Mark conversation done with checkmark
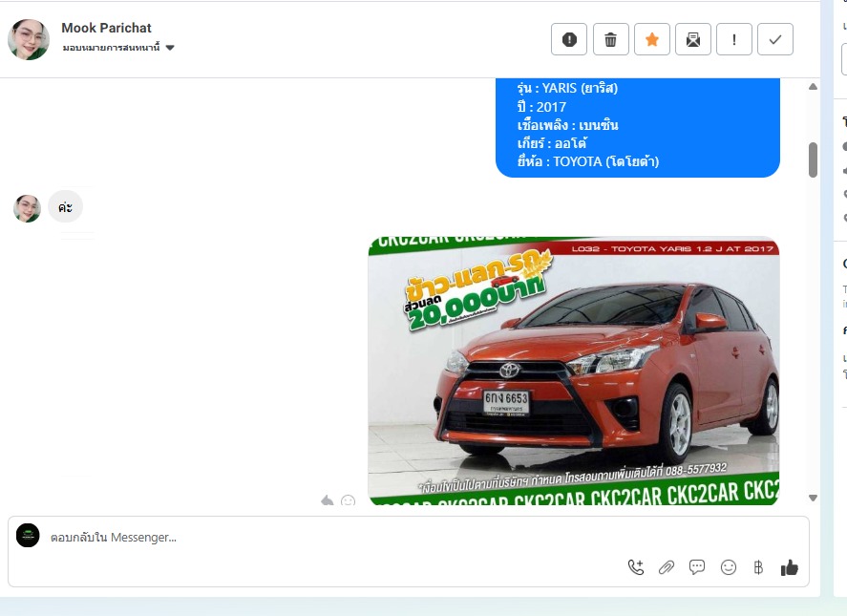This screenshot has height=616, width=847. (x=775, y=39)
